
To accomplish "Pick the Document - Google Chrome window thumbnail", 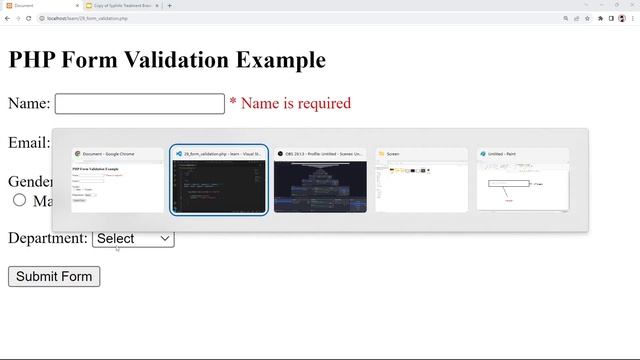I will pyautogui.click(x=118, y=180).
